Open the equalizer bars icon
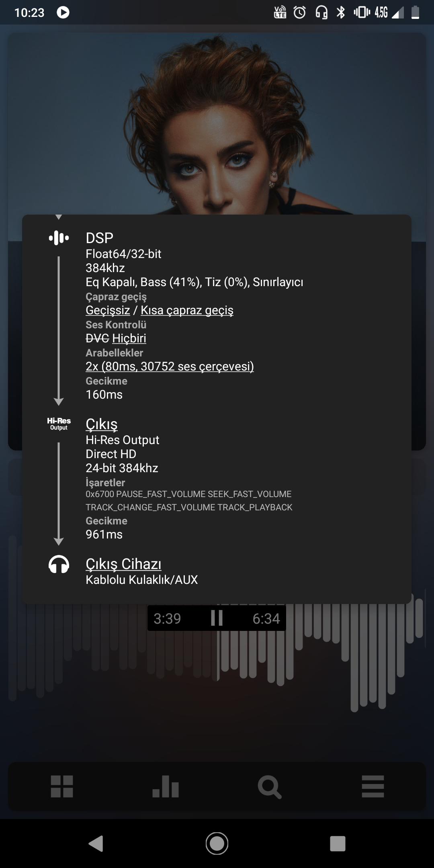This screenshot has height=868, width=434. [x=166, y=786]
